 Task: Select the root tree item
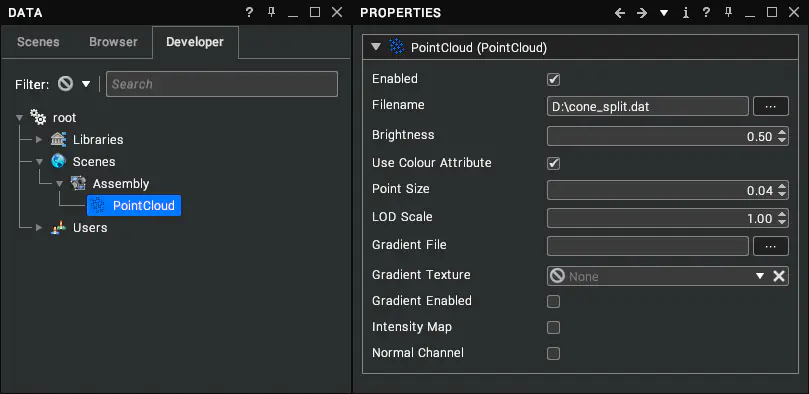pos(64,118)
